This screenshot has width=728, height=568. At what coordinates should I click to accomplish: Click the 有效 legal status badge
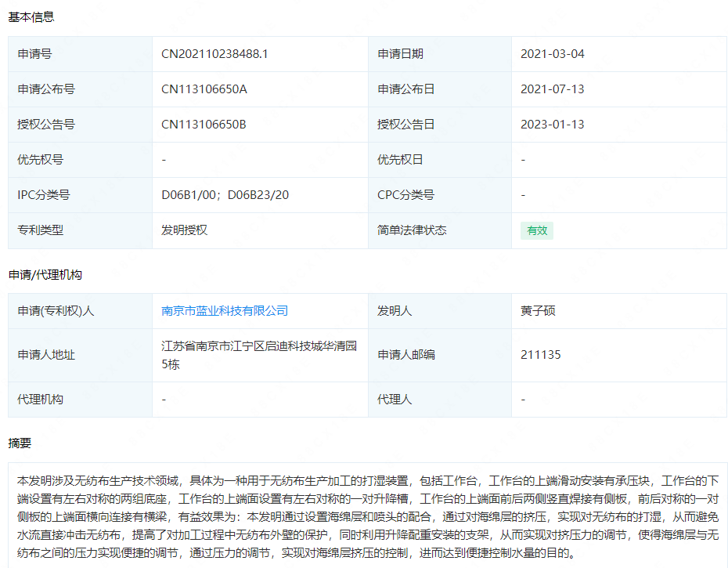pyautogui.click(x=537, y=230)
